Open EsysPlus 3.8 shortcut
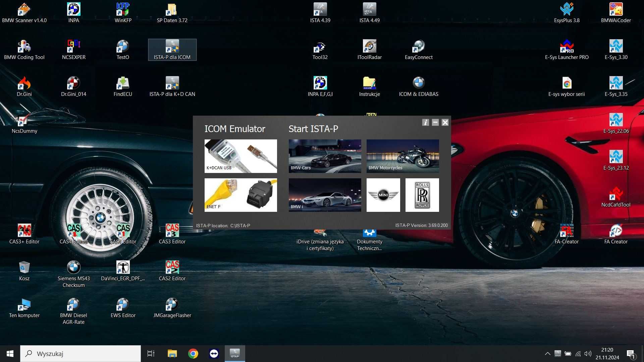644x362 pixels. (567, 13)
